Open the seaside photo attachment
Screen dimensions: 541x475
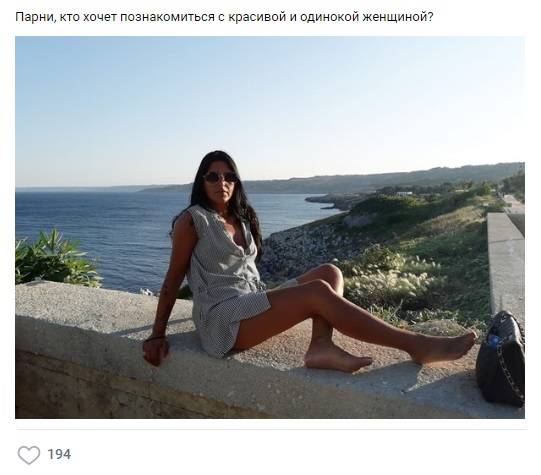(270, 227)
